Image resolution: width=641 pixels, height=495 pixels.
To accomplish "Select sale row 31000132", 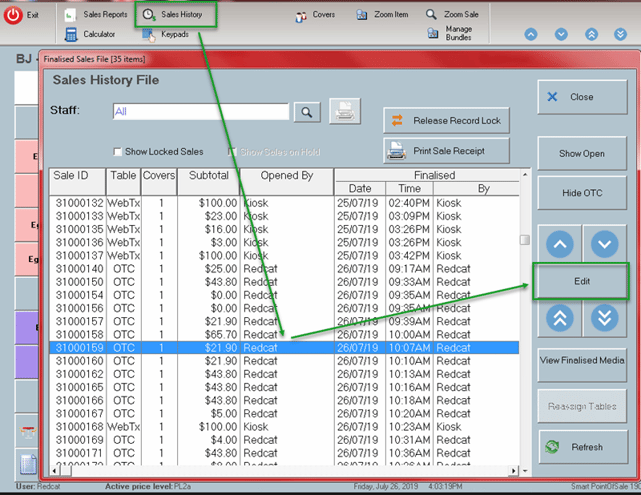I will [x=284, y=203].
